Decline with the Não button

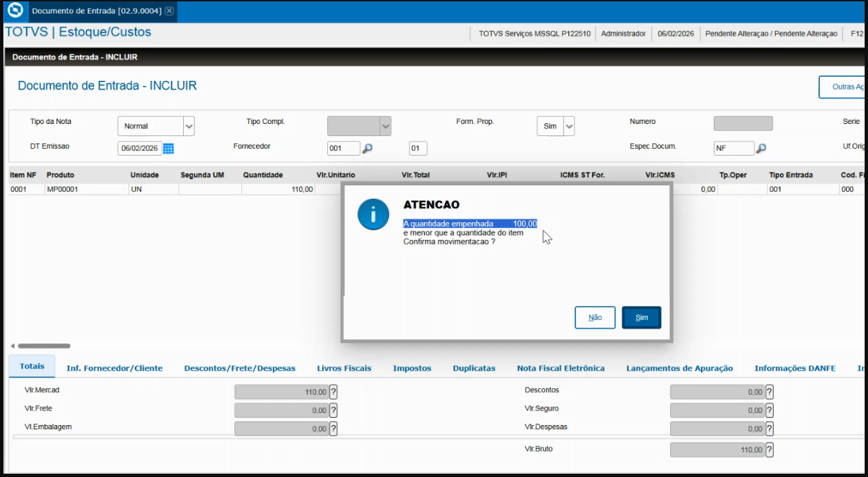click(595, 317)
